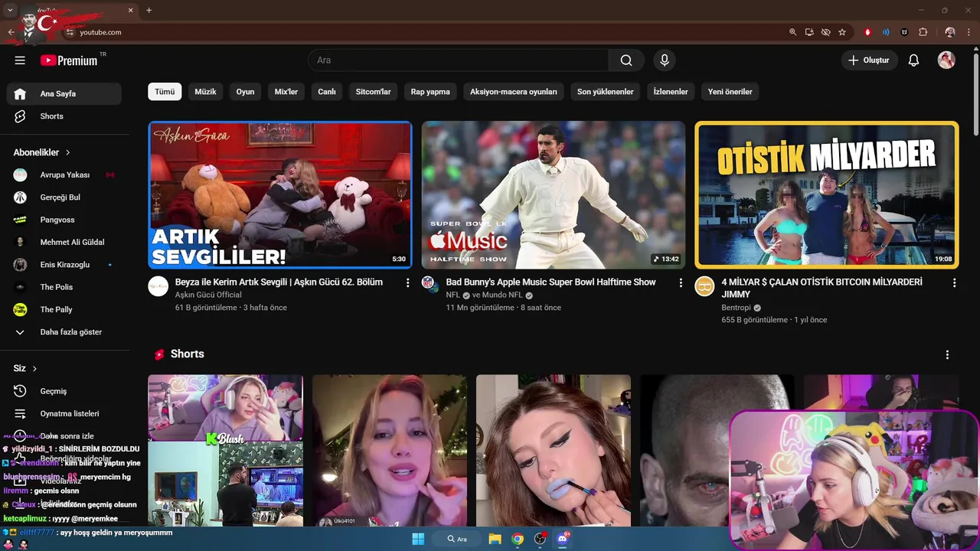Play the Otistik Milyarder video thumbnail
The width and height of the screenshot is (980, 551).
(x=827, y=195)
